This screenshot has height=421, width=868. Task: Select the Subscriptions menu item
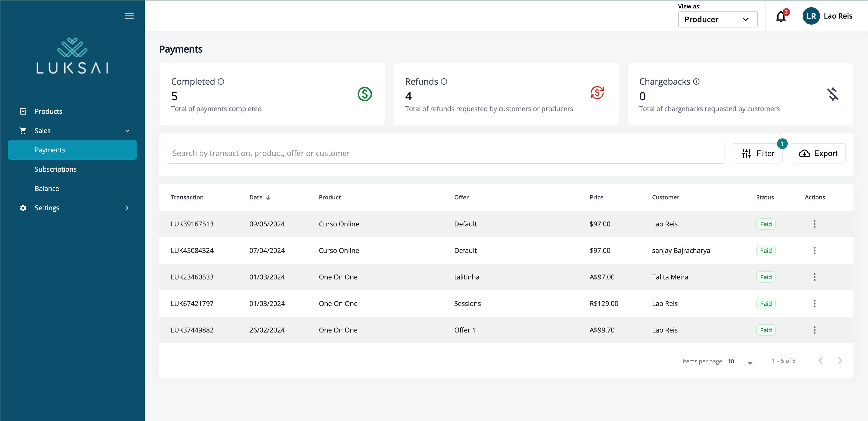[x=55, y=169]
